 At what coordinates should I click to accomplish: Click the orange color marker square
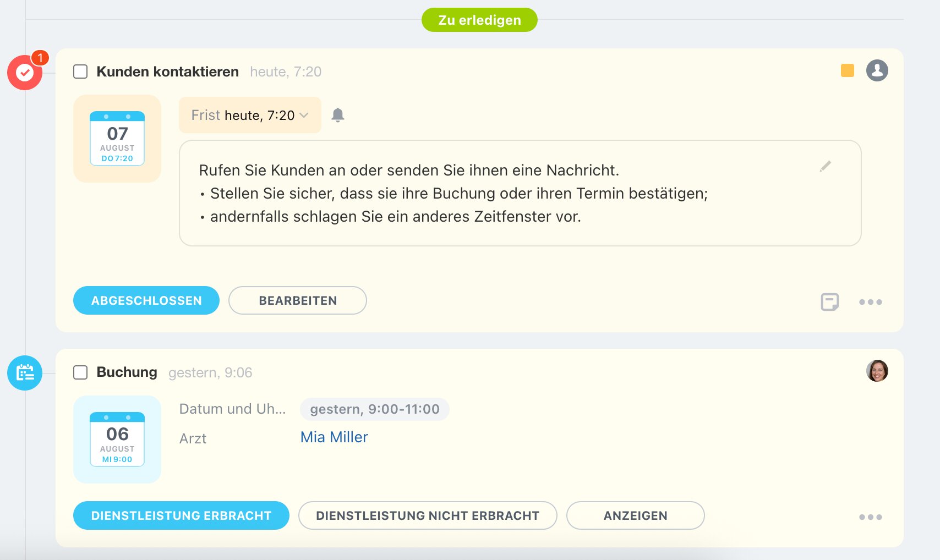(x=847, y=70)
